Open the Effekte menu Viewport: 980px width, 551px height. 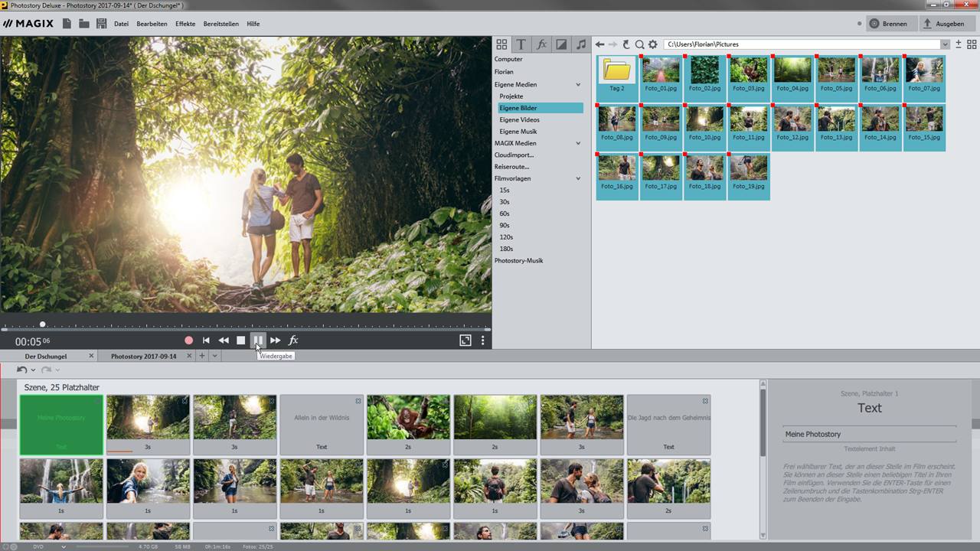point(185,24)
